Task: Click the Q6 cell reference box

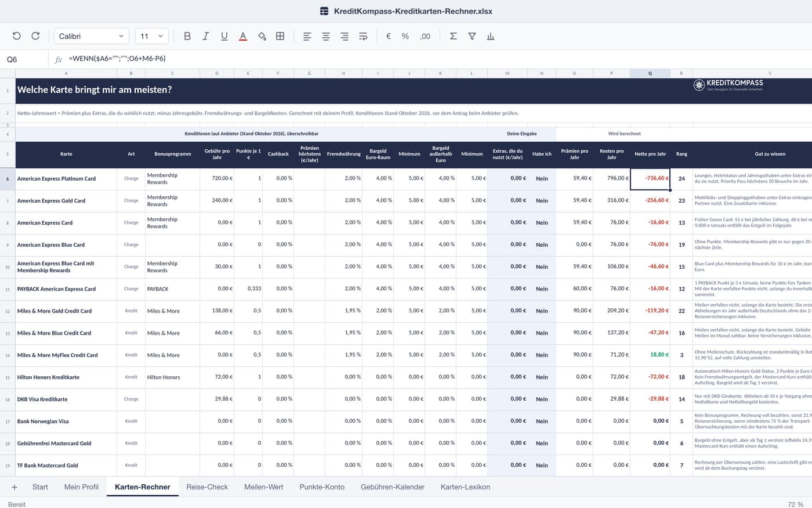Action: (x=24, y=59)
